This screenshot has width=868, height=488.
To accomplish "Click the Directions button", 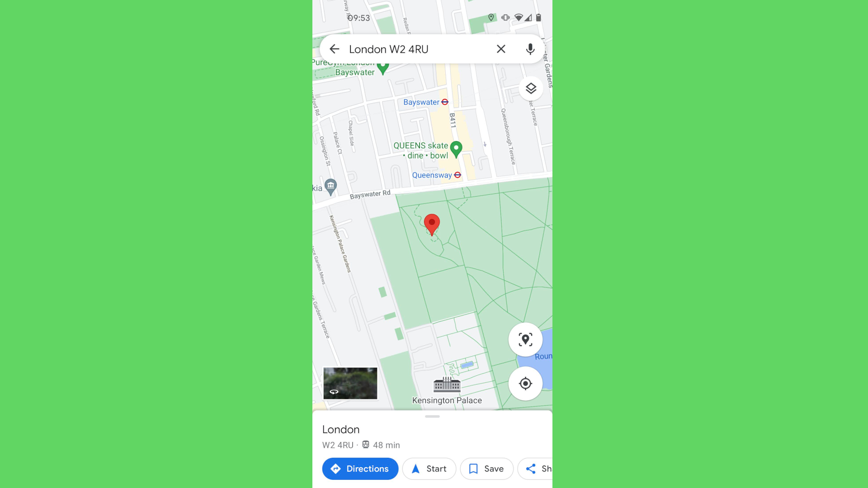I will pos(360,468).
